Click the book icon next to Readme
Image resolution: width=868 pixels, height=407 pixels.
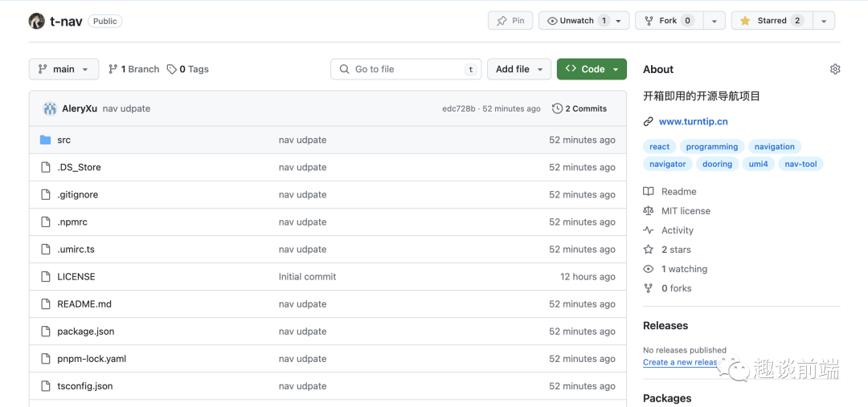[x=649, y=191]
